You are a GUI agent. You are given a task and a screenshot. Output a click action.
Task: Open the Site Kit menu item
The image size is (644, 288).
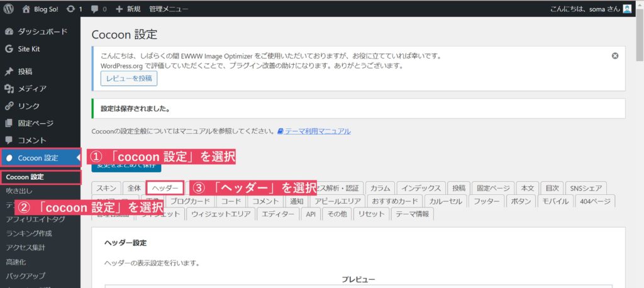tap(29, 48)
